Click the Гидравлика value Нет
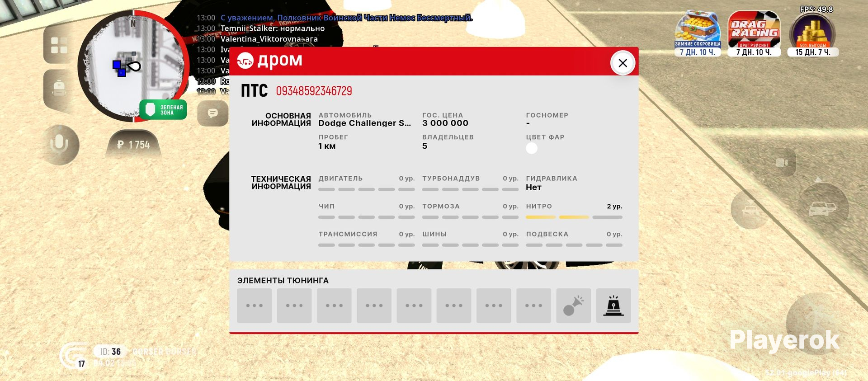 tap(533, 187)
